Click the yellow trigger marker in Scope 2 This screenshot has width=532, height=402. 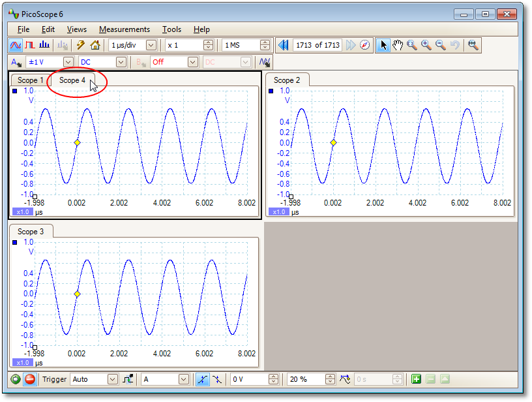tap(334, 143)
